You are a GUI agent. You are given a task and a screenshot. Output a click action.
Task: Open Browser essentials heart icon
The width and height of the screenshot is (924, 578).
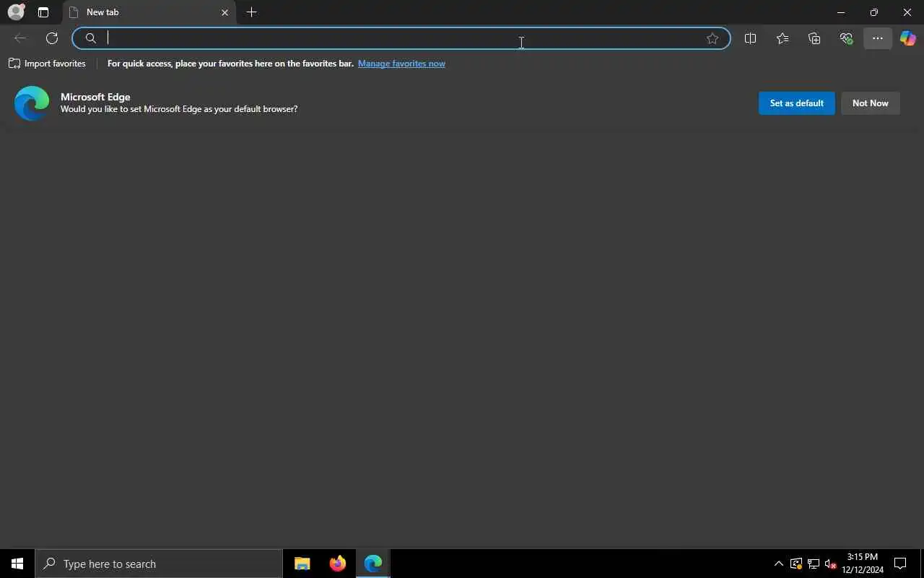pos(846,38)
